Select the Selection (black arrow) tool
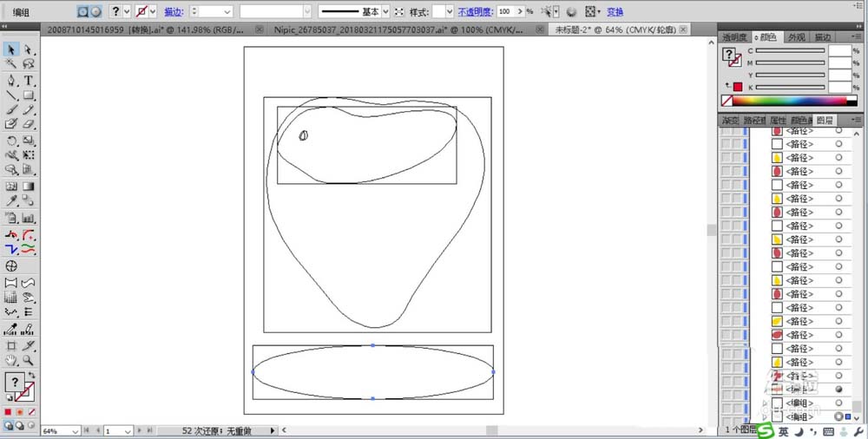 pyautogui.click(x=11, y=49)
